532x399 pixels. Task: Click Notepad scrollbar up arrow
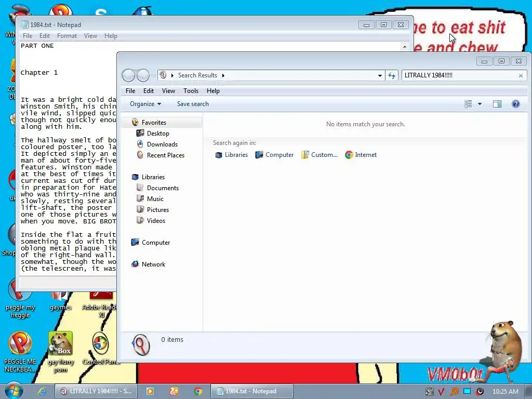pos(404,47)
